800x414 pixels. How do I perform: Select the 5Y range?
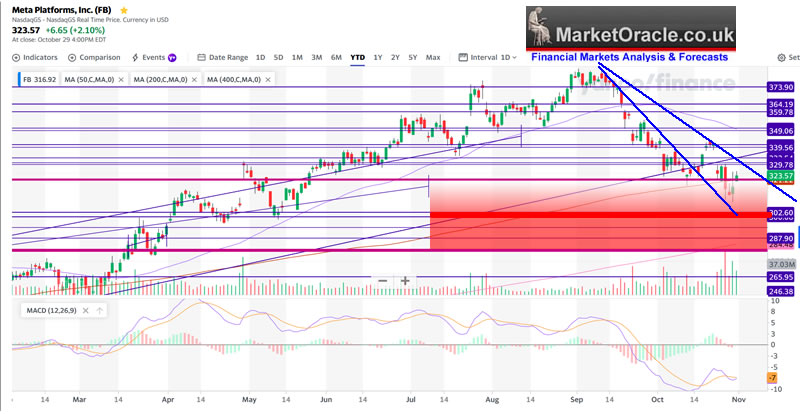pyautogui.click(x=412, y=58)
